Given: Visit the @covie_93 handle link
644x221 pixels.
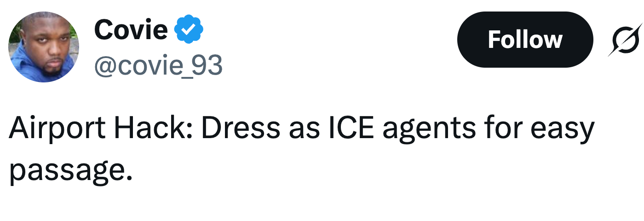Looking at the screenshot, I should pos(158,66).
